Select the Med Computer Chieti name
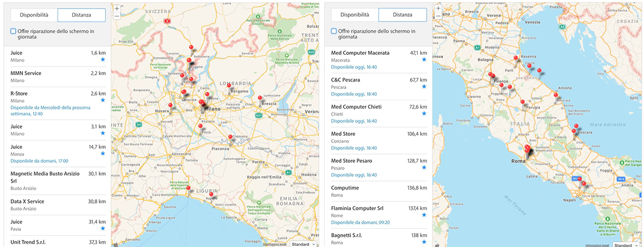The image size is (644, 247). [356, 107]
